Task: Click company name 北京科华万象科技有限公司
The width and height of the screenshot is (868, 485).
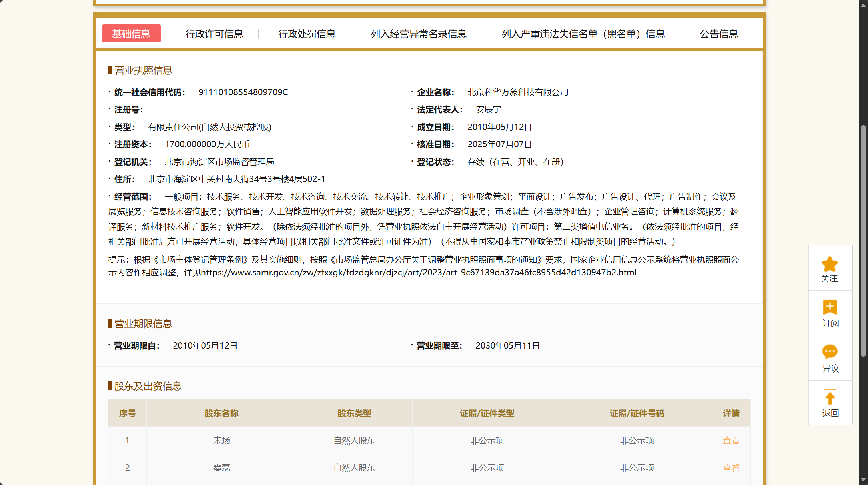Action: pyautogui.click(x=518, y=92)
